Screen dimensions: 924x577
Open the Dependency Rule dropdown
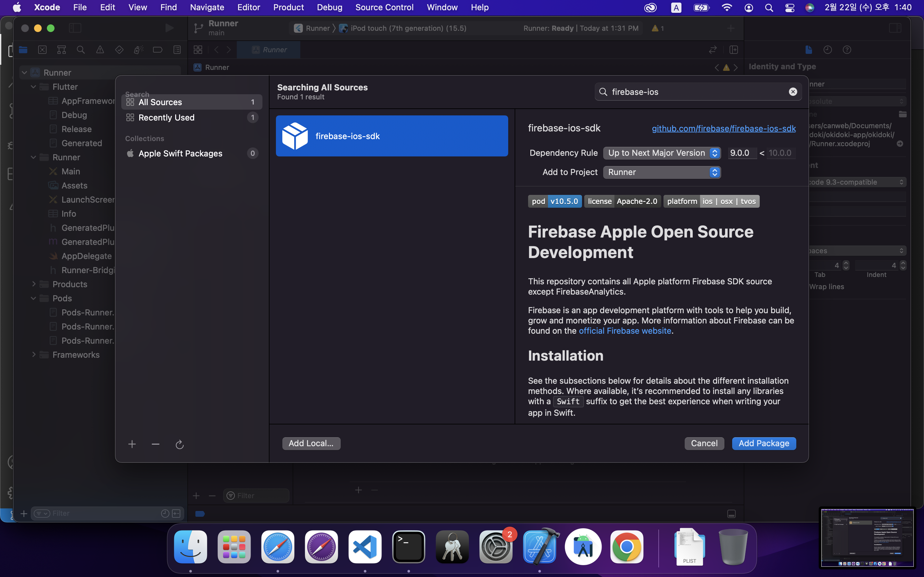(x=662, y=153)
